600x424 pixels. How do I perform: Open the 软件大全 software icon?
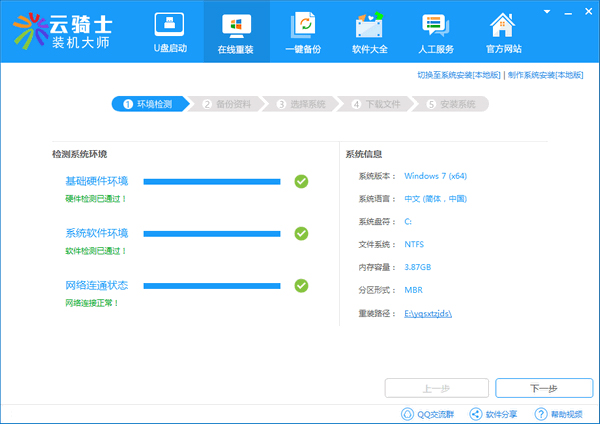click(x=369, y=24)
